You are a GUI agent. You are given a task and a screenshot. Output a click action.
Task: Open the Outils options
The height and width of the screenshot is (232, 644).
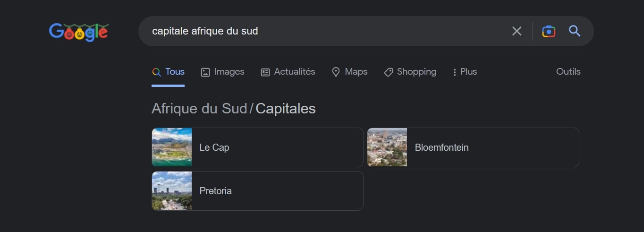coord(568,72)
